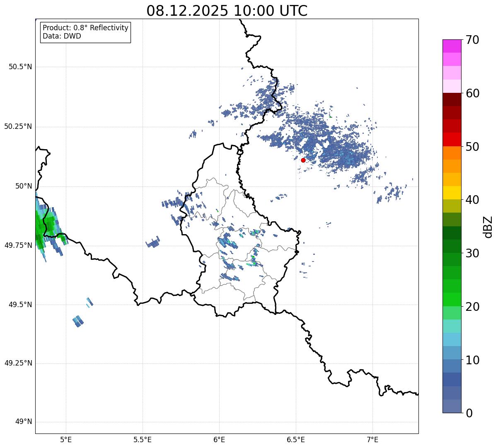Click the bright red colorbar segment below 50
The width and height of the screenshot is (498, 448).
coord(452,139)
